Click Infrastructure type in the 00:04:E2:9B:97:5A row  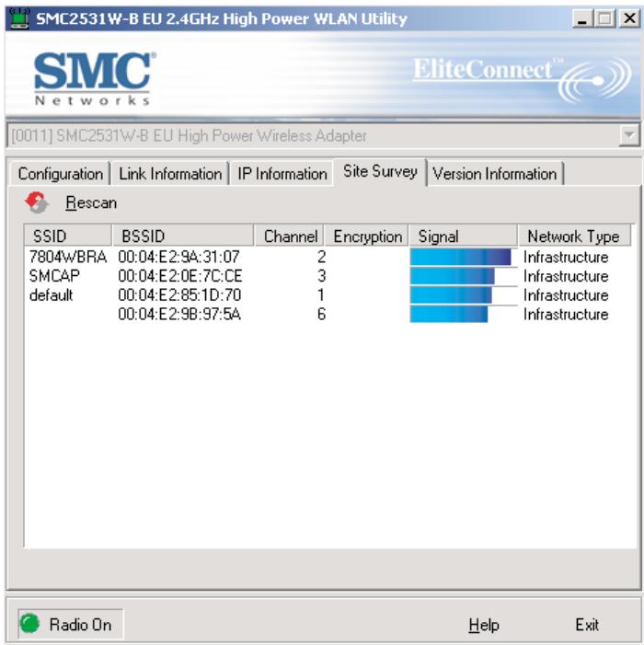point(566,315)
